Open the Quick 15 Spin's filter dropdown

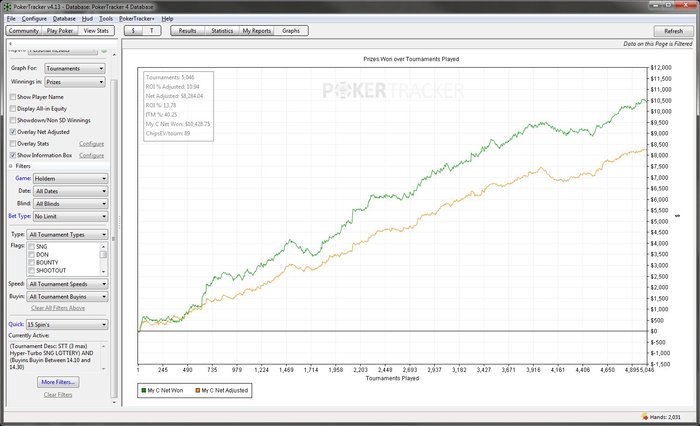pyautogui.click(x=67, y=325)
